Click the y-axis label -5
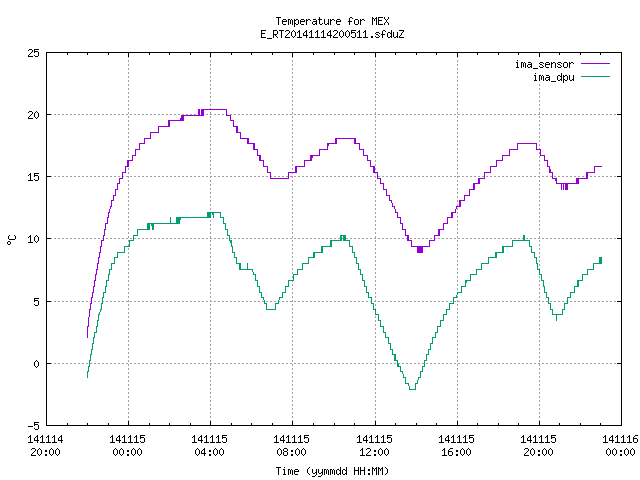 point(33,426)
